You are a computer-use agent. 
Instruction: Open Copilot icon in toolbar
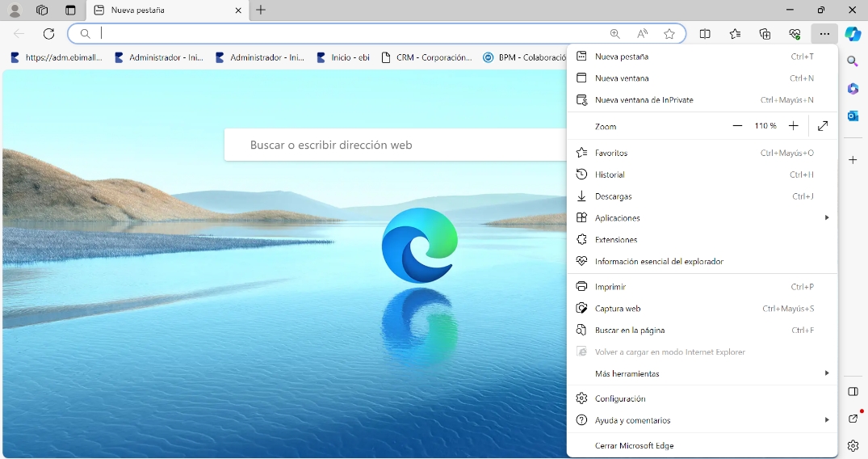pyautogui.click(x=853, y=34)
